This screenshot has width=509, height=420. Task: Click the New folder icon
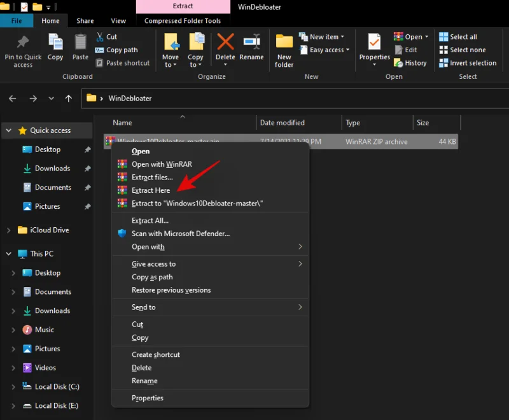click(284, 43)
